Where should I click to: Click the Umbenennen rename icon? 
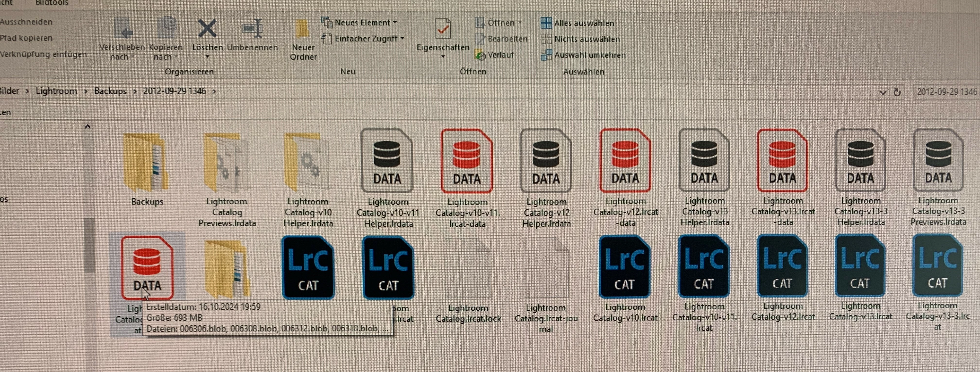tap(253, 29)
